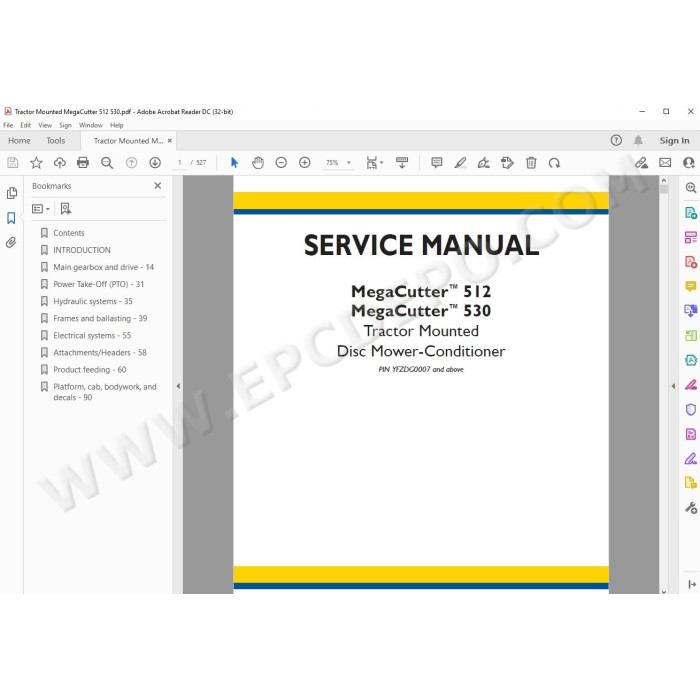Collapse the right tools pane arrow
The image size is (700, 700).
[x=673, y=386]
